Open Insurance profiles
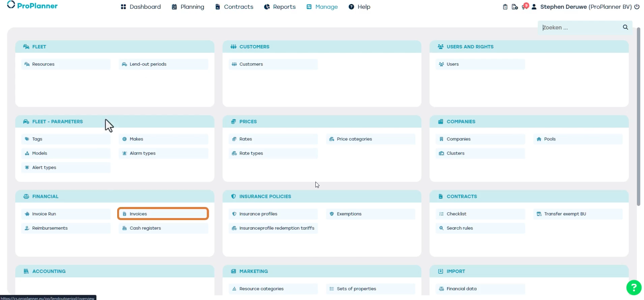The width and height of the screenshot is (644, 300). [273, 214]
